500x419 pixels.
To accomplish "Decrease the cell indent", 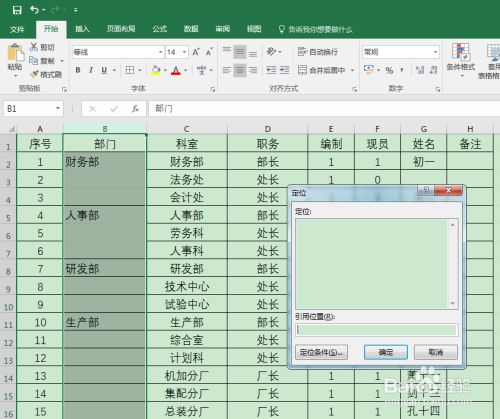I will click(x=271, y=70).
